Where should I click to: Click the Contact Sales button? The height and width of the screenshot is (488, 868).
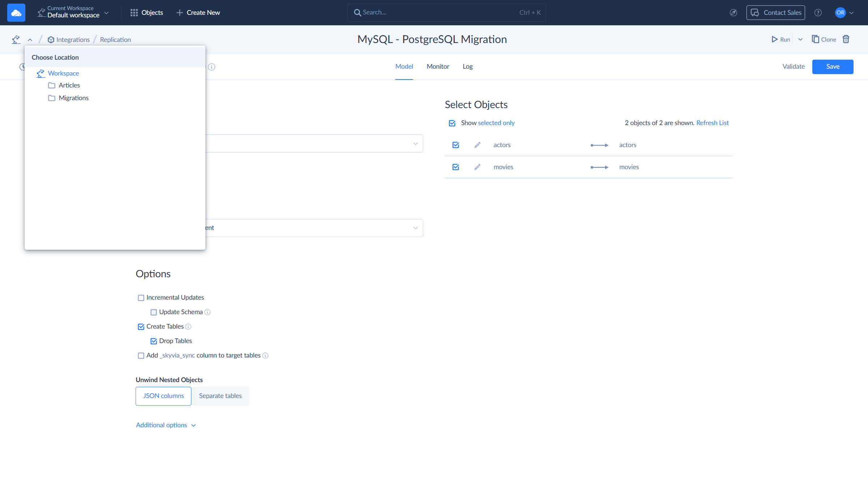[775, 13]
